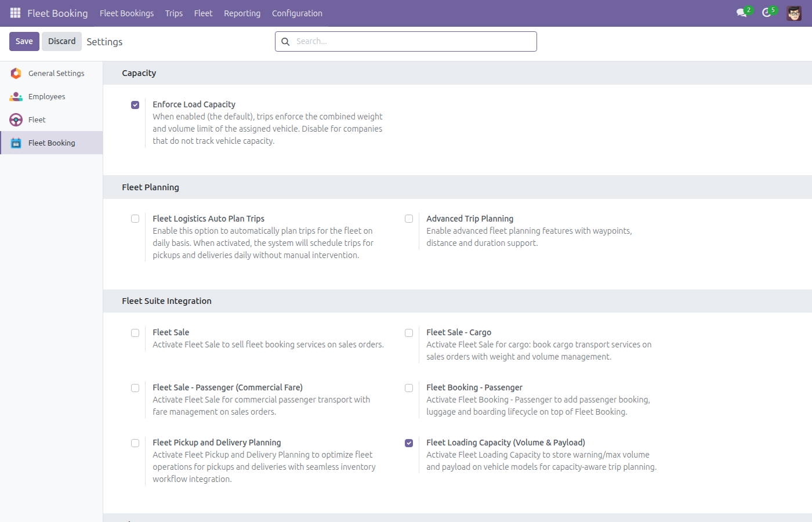Enable Fleet Sale - Passenger (Commercial Fare)

tap(135, 388)
